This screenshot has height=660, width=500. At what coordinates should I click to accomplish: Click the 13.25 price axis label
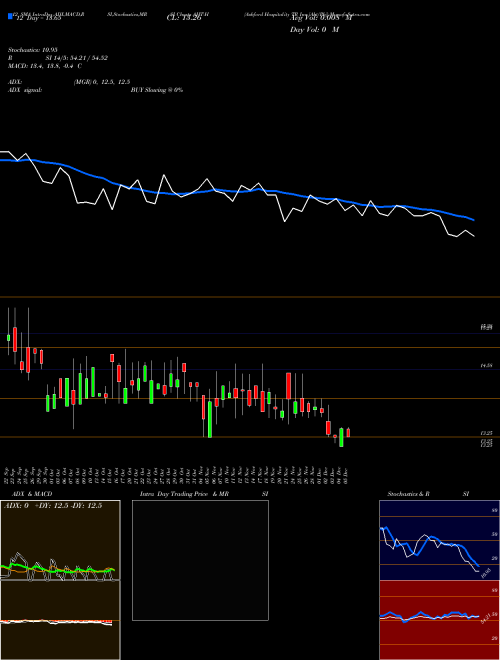click(x=487, y=433)
